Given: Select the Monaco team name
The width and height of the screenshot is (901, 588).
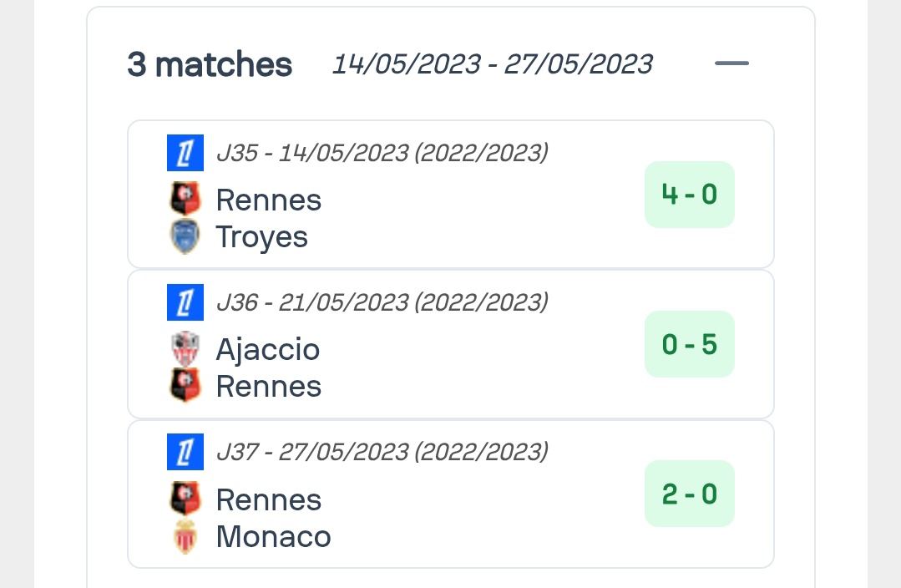Looking at the screenshot, I should (x=273, y=536).
